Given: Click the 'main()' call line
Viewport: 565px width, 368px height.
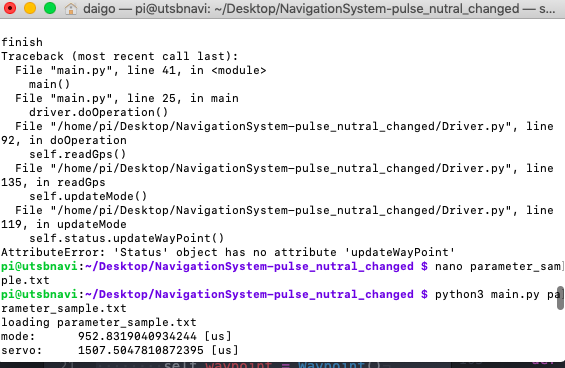Looking at the screenshot, I should [x=49, y=84].
